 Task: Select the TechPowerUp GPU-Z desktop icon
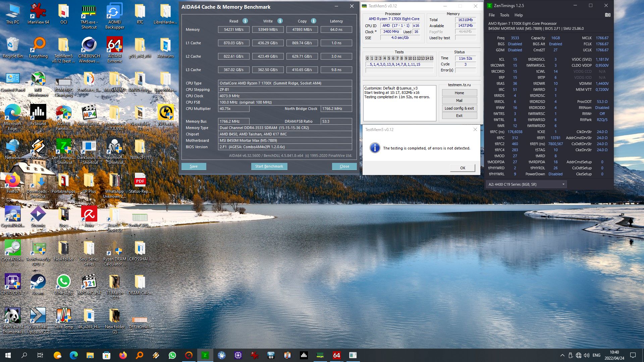click(x=38, y=253)
